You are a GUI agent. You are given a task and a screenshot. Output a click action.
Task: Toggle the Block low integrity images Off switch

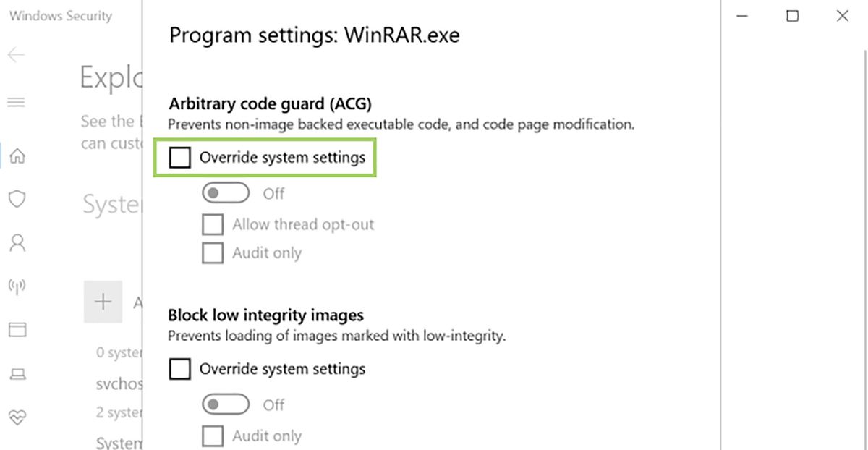tap(225, 404)
